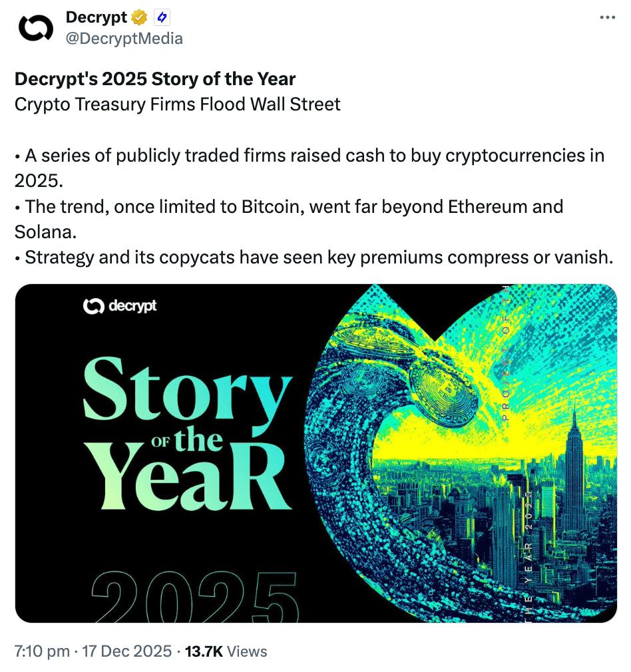631x672 pixels.
Task: Click the bullet about Strategy and its copycats
Action: tap(313, 257)
